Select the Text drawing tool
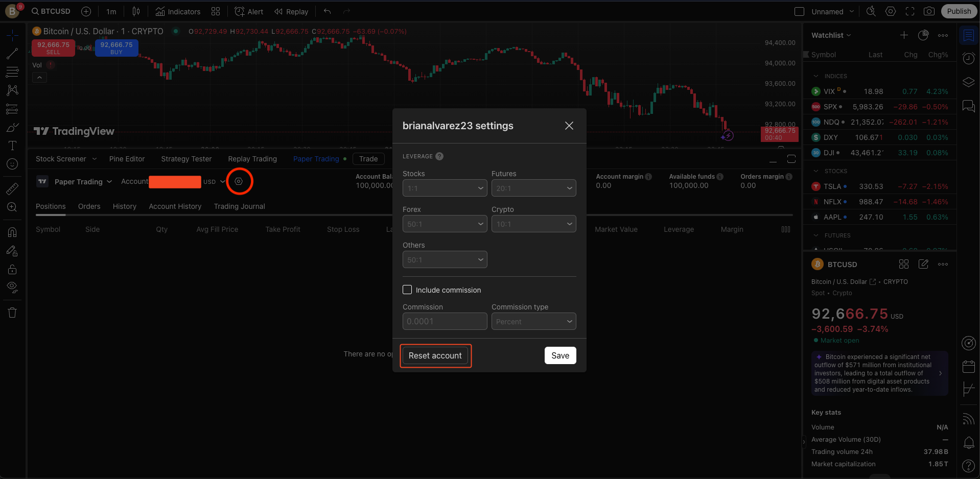The width and height of the screenshot is (980, 479). [x=12, y=146]
